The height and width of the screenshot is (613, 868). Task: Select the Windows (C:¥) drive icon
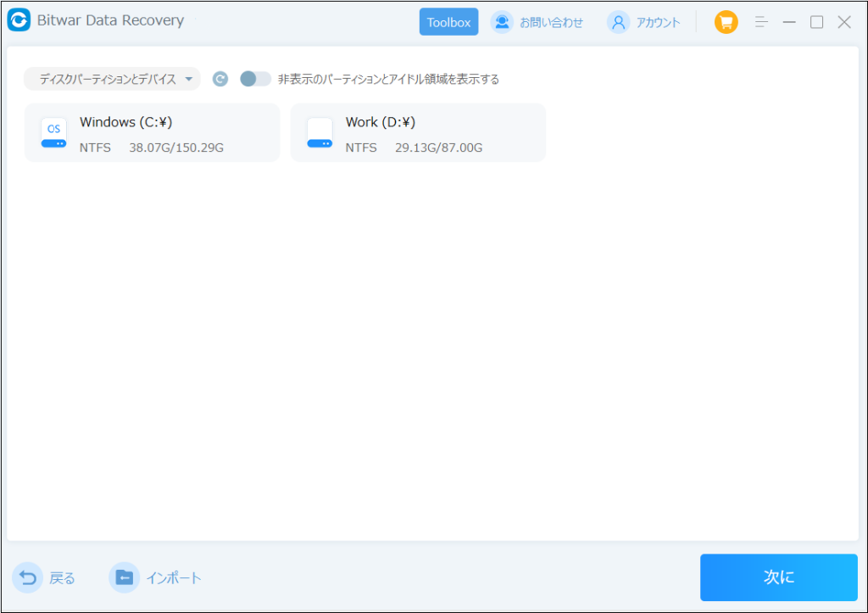tap(53, 132)
